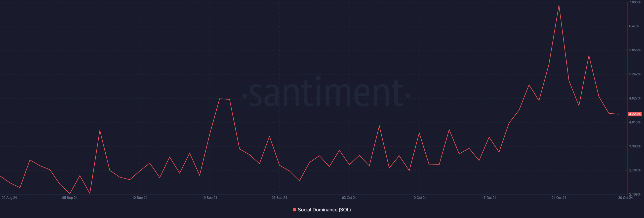Click the 4.627% y-axis label

coord(635,98)
